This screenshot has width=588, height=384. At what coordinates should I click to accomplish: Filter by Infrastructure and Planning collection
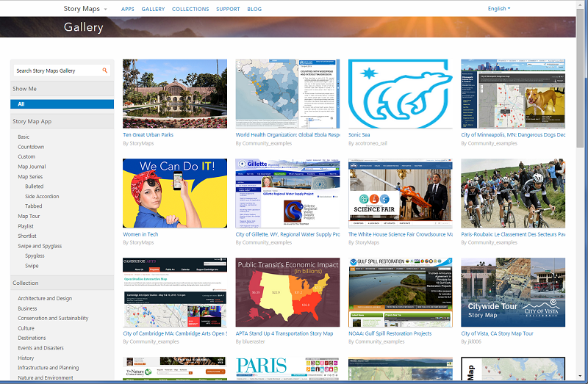[49, 368]
